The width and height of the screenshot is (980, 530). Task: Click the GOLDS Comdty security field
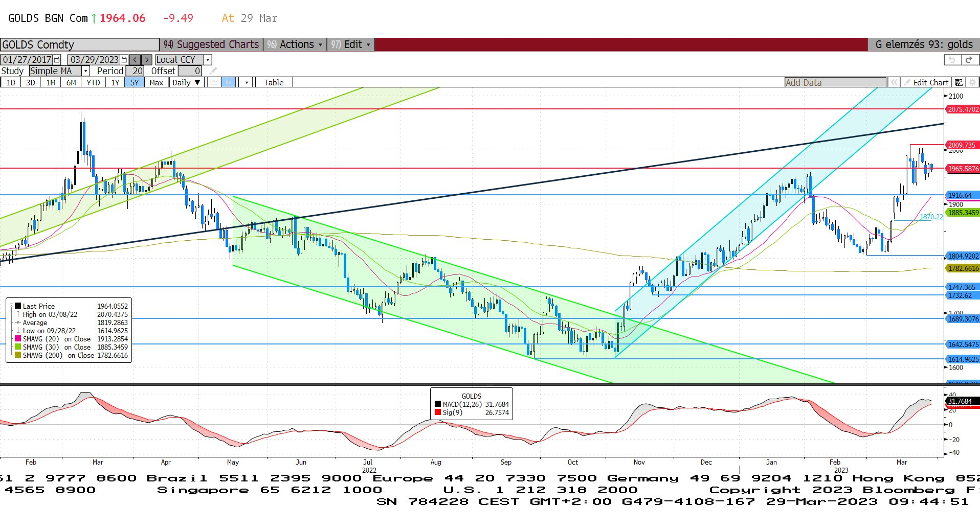[x=80, y=44]
